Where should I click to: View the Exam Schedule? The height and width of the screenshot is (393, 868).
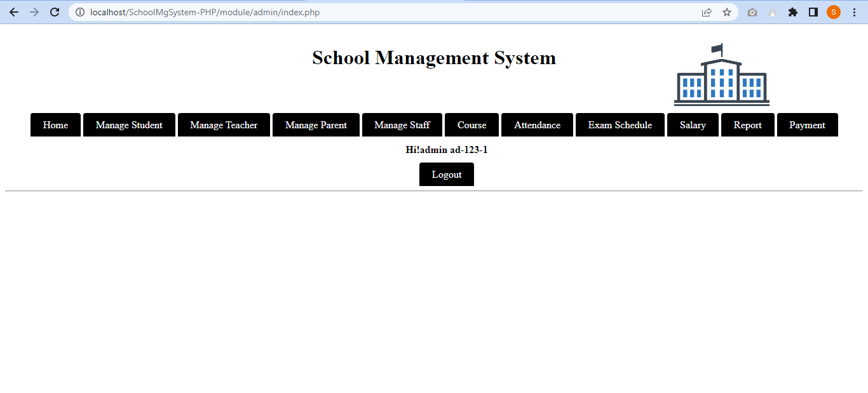620,124
